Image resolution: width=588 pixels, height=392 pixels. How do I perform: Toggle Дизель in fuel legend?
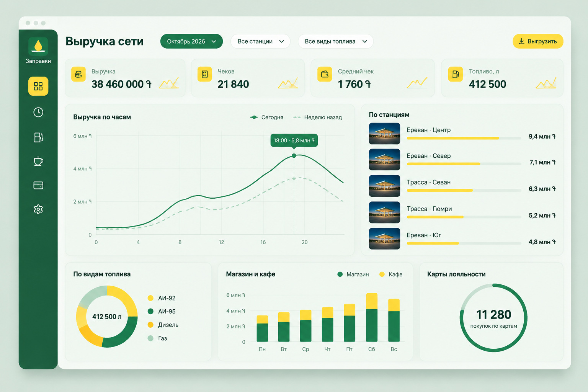[x=163, y=325]
